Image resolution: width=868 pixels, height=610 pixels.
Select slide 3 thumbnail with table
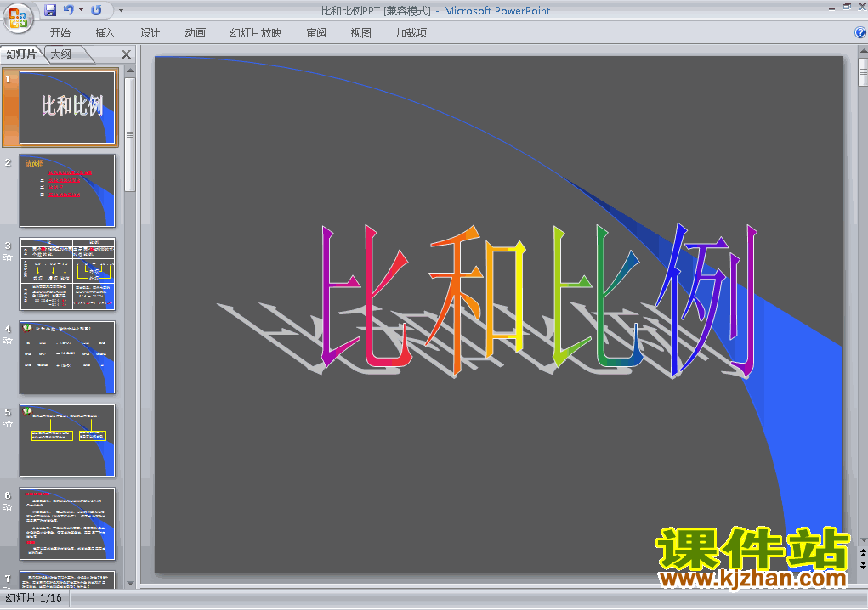point(67,274)
